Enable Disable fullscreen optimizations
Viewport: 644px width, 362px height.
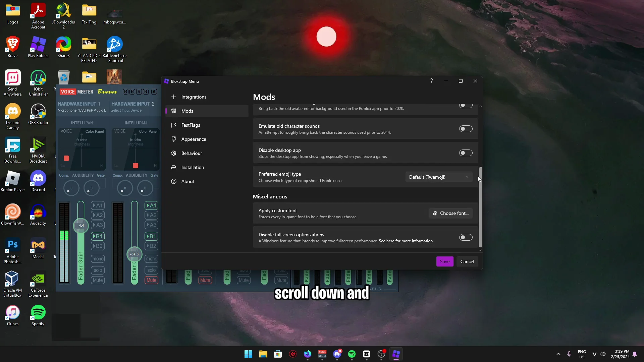(466, 237)
